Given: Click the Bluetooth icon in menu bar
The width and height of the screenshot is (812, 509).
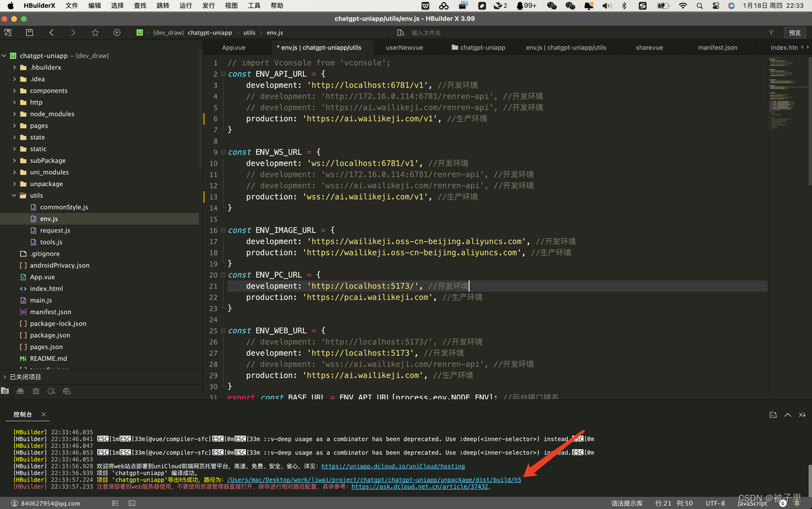Looking at the screenshot, I should [x=624, y=6].
